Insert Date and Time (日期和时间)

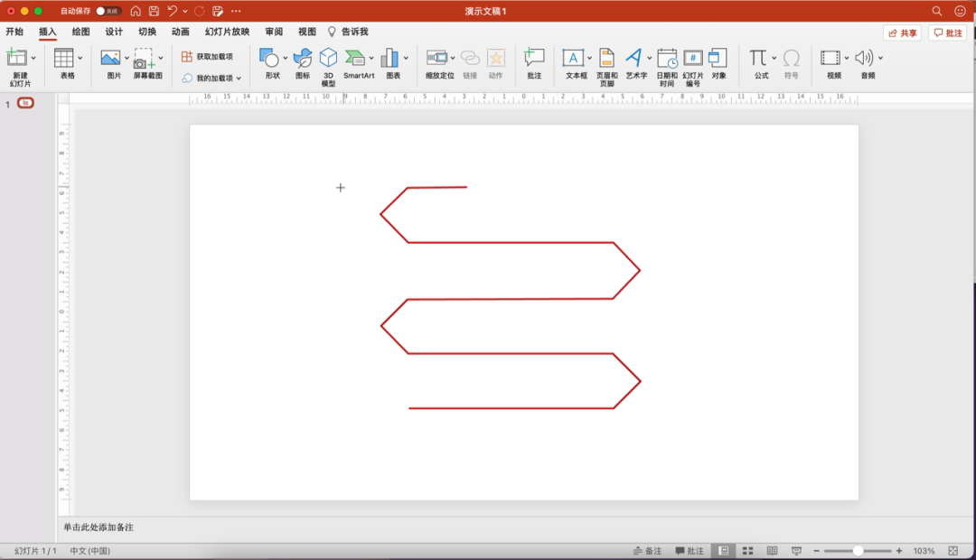pyautogui.click(x=667, y=59)
